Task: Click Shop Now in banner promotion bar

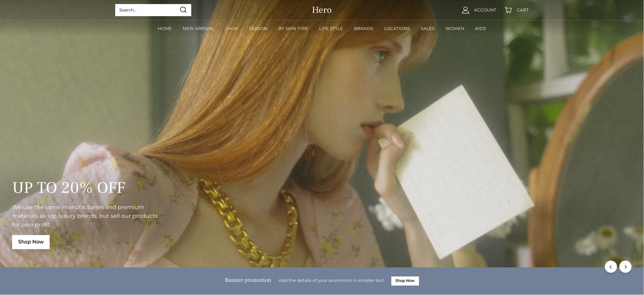Action: [x=405, y=280]
